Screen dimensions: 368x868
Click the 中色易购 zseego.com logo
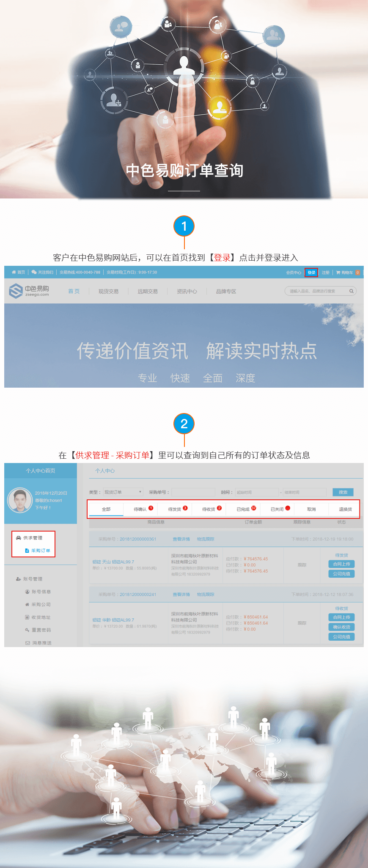pos(29,291)
